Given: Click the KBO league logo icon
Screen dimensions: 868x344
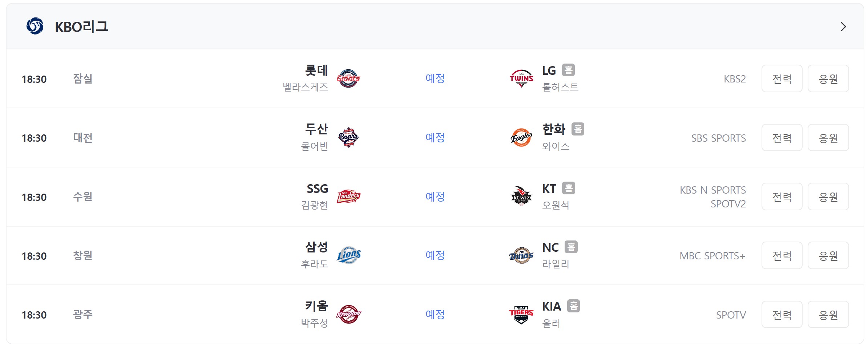Looking at the screenshot, I should click(35, 26).
